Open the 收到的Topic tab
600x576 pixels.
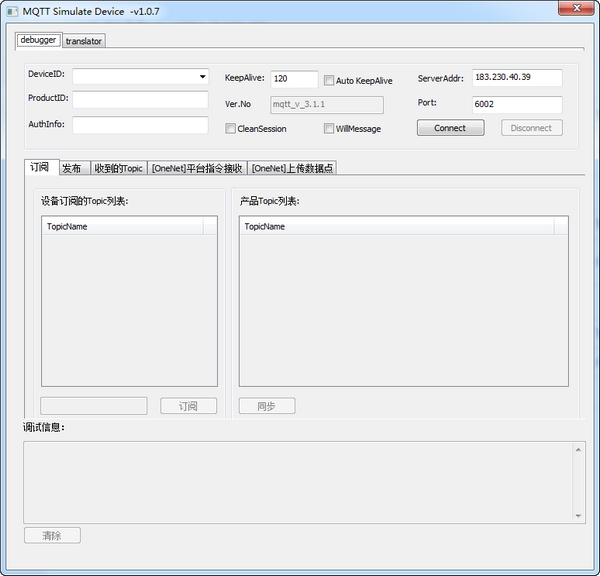tap(118, 168)
